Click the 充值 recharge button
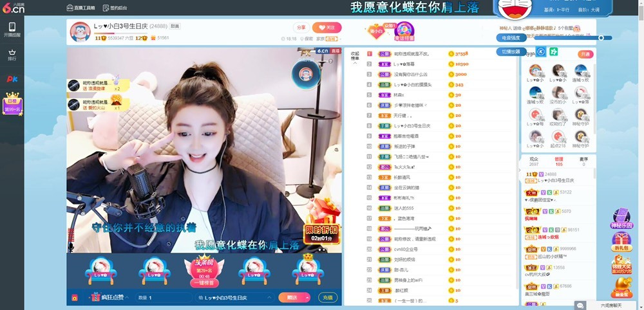Image resolution: width=644 pixels, height=310 pixels. point(328,297)
